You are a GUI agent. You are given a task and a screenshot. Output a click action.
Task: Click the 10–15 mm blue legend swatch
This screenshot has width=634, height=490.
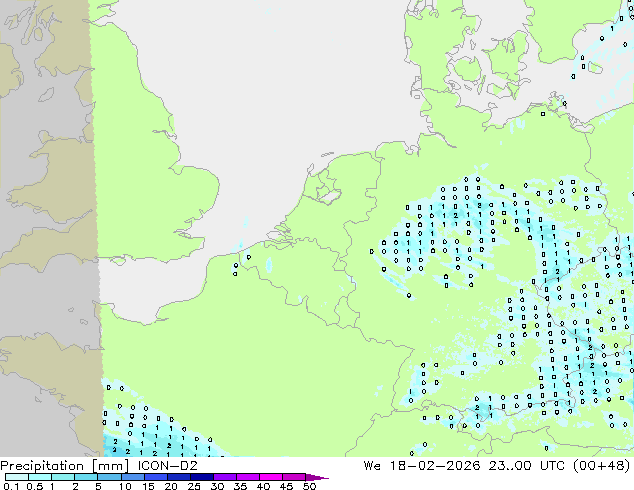click(x=133, y=477)
